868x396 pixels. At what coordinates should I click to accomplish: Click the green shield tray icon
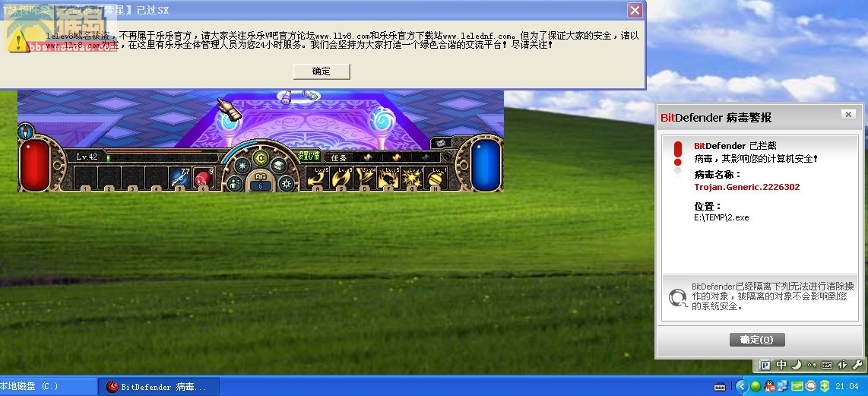[824, 386]
